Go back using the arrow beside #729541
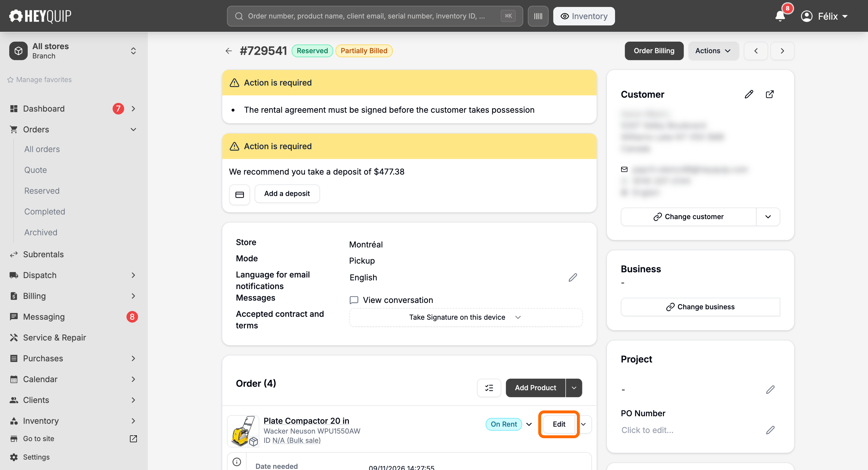868x470 pixels. click(x=229, y=51)
